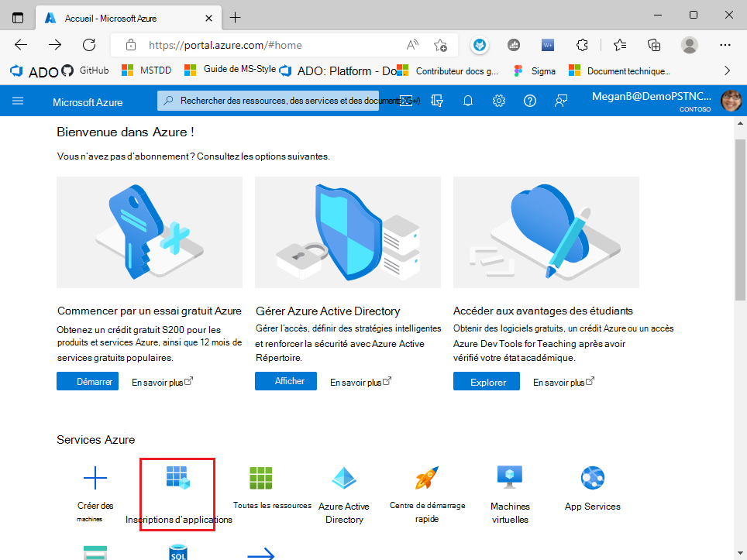Open the portal settings gear icon
Viewport: 747px width, 560px height.
click(x=499, y=101)
